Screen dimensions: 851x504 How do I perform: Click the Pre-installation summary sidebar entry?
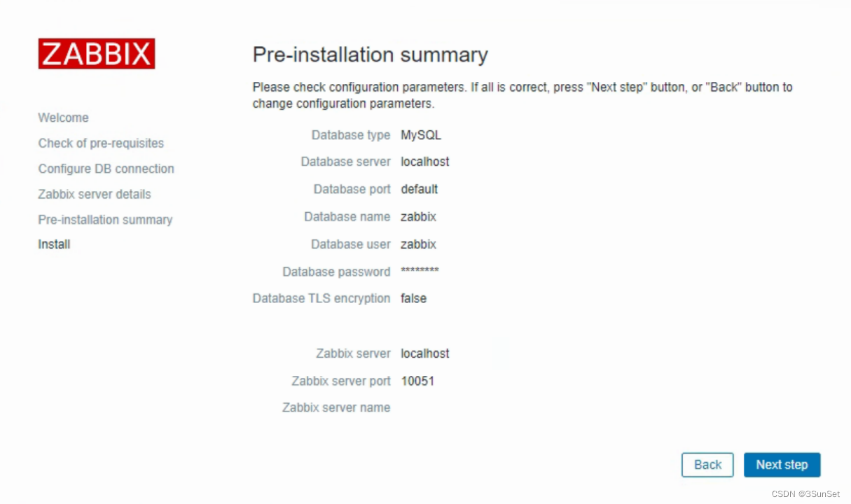pos(105,219)
